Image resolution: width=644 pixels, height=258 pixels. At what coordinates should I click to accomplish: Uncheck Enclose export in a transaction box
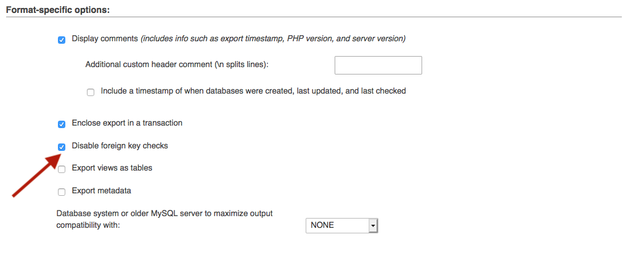click(62, 124)
